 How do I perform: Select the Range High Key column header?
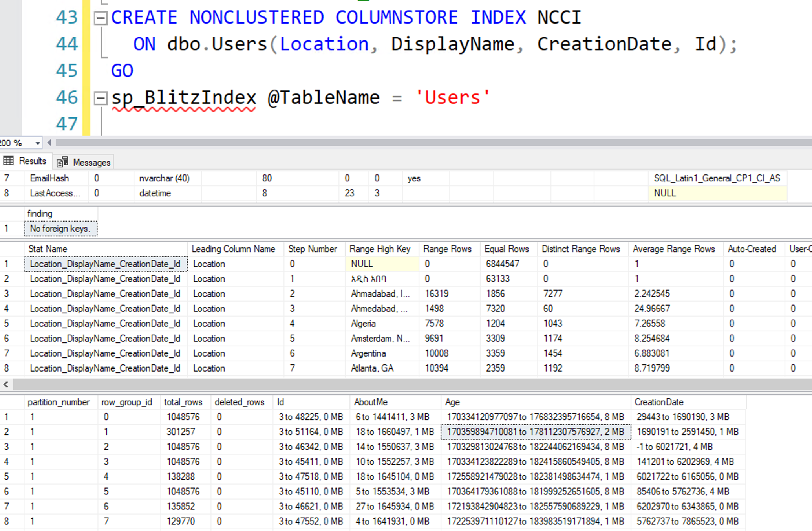point(380,249)
